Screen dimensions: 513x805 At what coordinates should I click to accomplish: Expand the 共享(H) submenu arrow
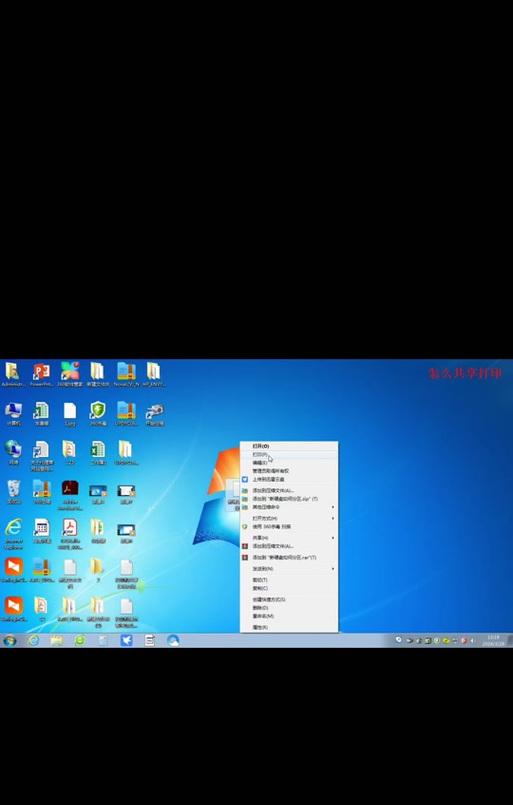pyautogui.click(x=333, y=538)
